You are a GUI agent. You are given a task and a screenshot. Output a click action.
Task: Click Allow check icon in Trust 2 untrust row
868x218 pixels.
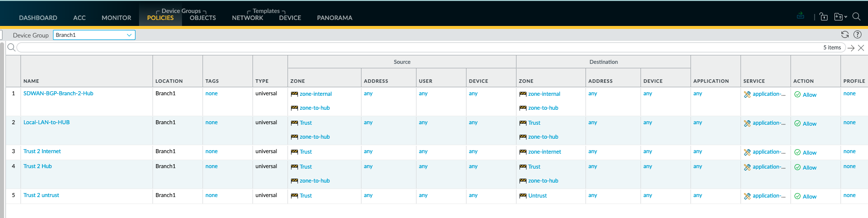(x=797, y=196)
